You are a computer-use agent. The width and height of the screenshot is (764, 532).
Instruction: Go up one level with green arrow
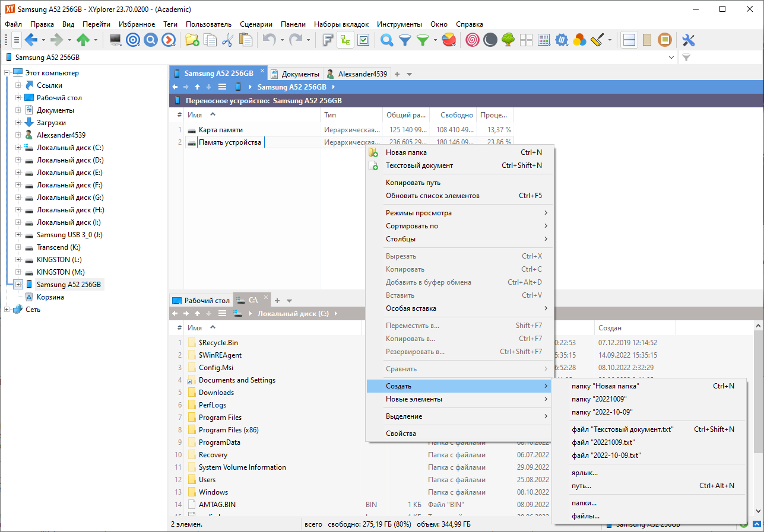click(83, 40)
